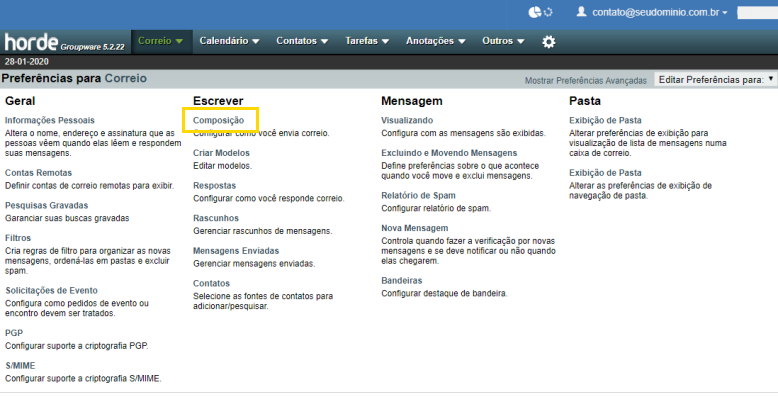
Task: Open Filtros preferences
Action: pyautogui.click(x=18, y=238)
